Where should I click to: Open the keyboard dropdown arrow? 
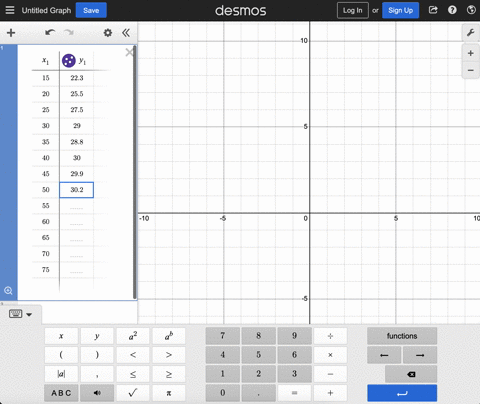(x=29, y=314)
